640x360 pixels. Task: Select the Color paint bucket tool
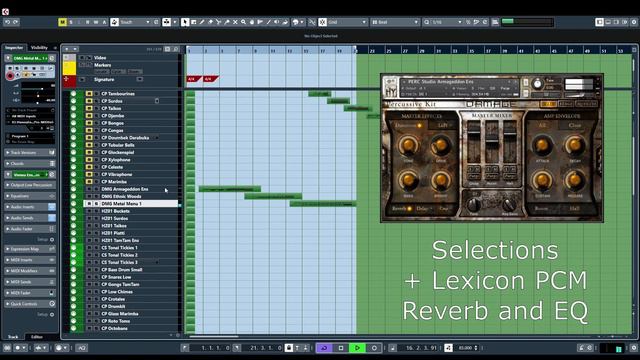(x=285, y=22)
